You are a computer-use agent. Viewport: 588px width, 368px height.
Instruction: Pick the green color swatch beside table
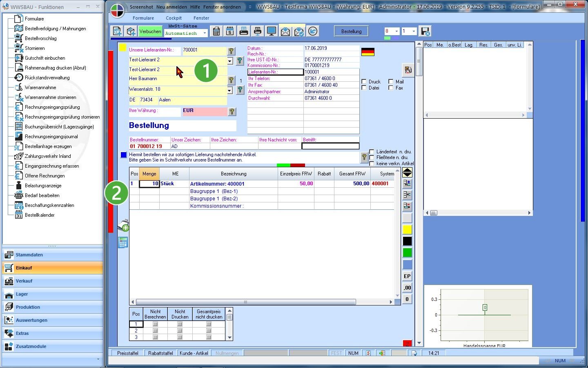[407, 252]
